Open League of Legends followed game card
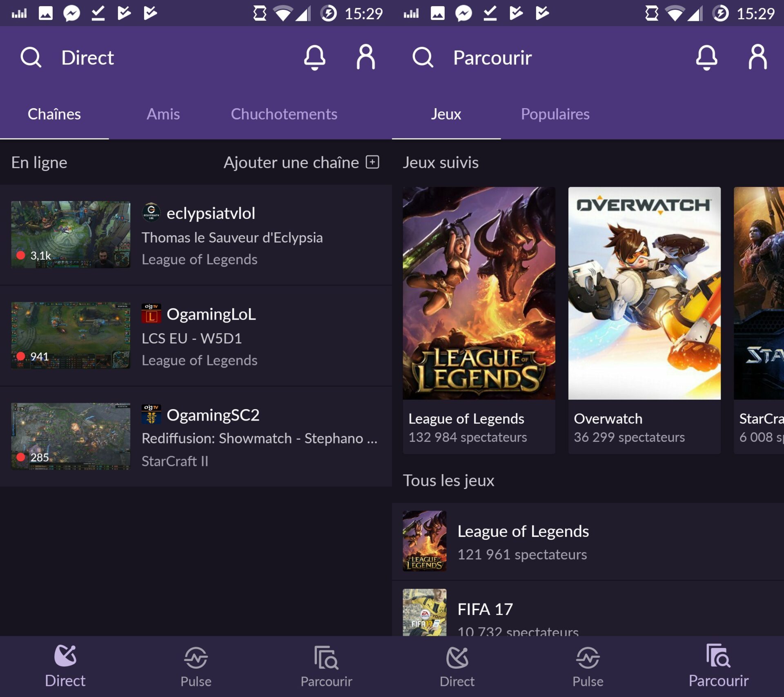 (x=479, y=293)
